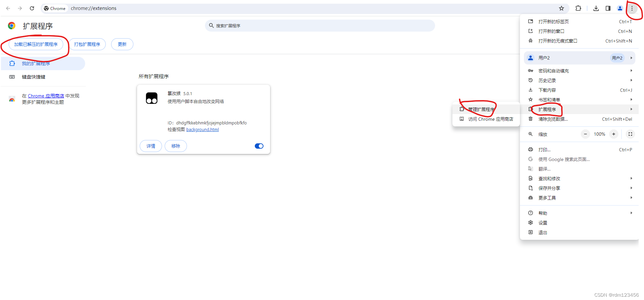Open 详情 for 篡改猴 extension
Viewport: 644px width, 300px height.
[151, 146]
